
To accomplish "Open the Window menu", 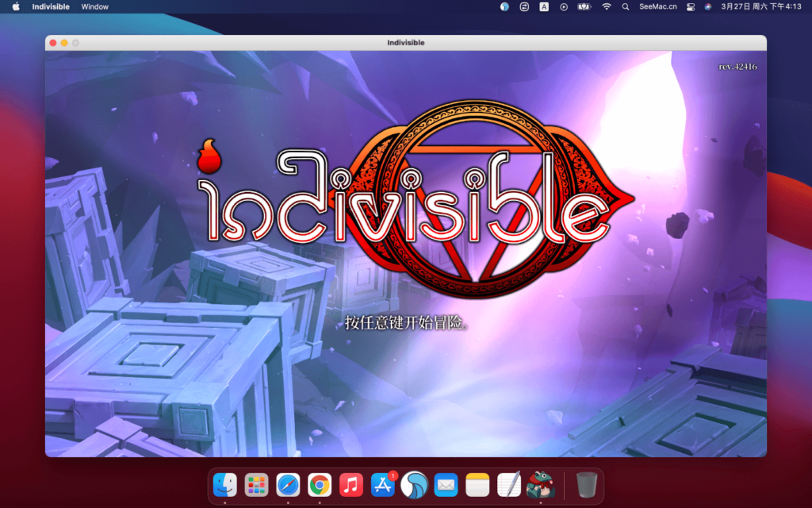I will pos(94,6).
